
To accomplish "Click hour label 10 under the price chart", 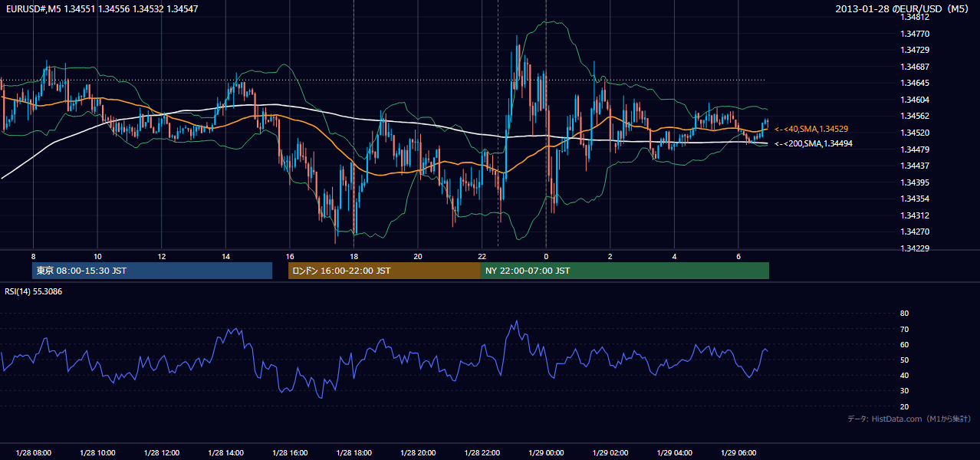I will 97,256.
